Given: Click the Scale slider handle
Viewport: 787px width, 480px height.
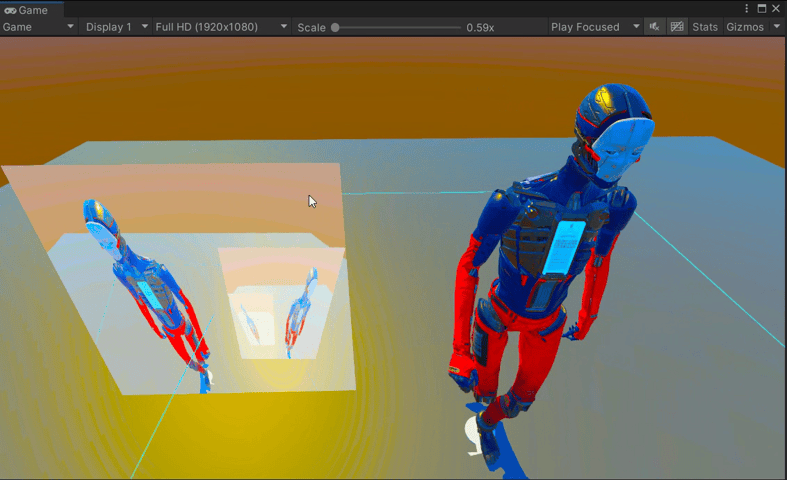Looking at the screenshot, I should (x=335, y=27).
